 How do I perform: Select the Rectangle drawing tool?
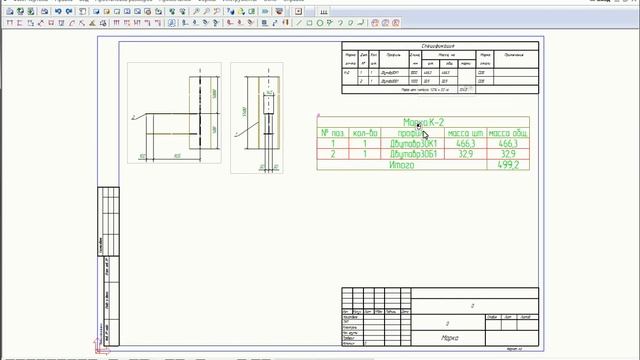tap(309, 23)
